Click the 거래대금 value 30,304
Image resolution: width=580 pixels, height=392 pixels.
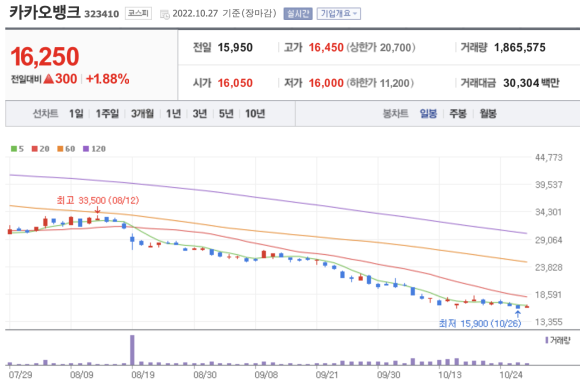coord(521,83)
